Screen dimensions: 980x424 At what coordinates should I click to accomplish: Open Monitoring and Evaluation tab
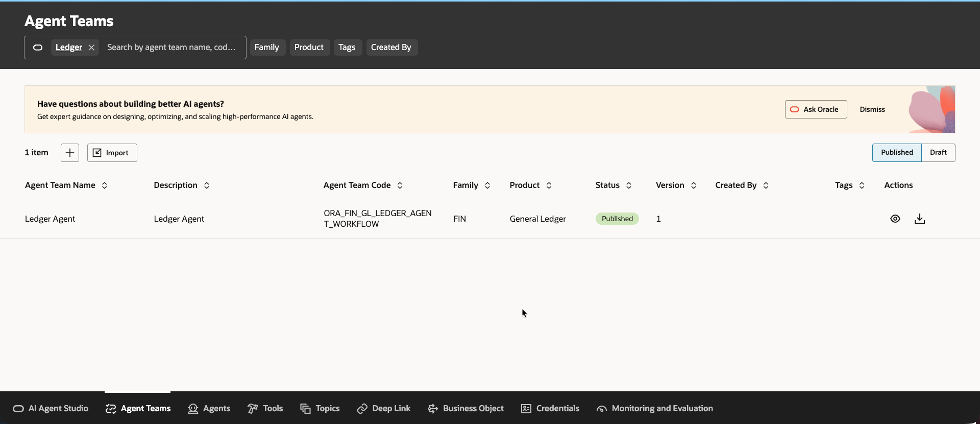coord(655,409)
